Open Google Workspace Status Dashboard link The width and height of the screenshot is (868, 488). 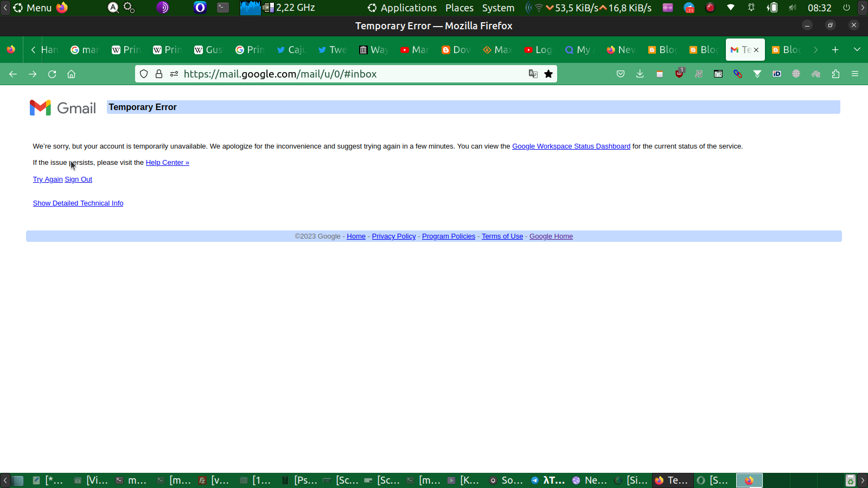coord(571,146)
